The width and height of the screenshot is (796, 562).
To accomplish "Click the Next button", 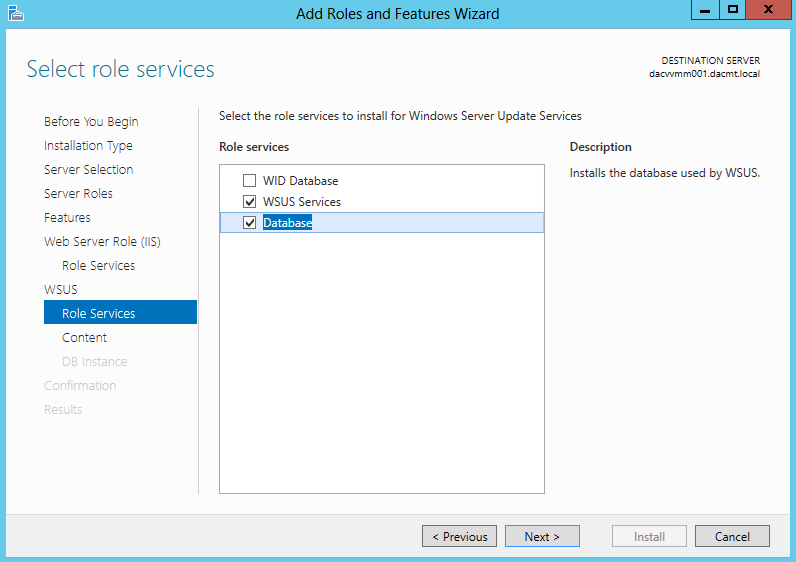I will 542,536.
